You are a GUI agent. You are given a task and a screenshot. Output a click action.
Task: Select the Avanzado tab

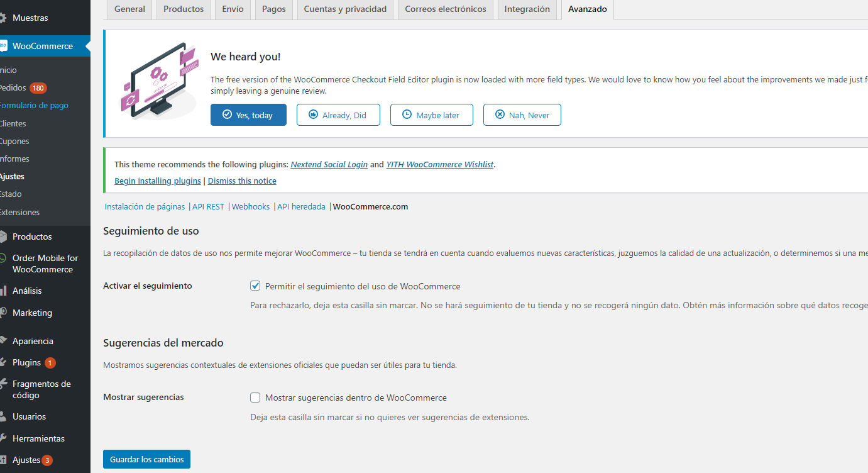[x=587, y=9]
